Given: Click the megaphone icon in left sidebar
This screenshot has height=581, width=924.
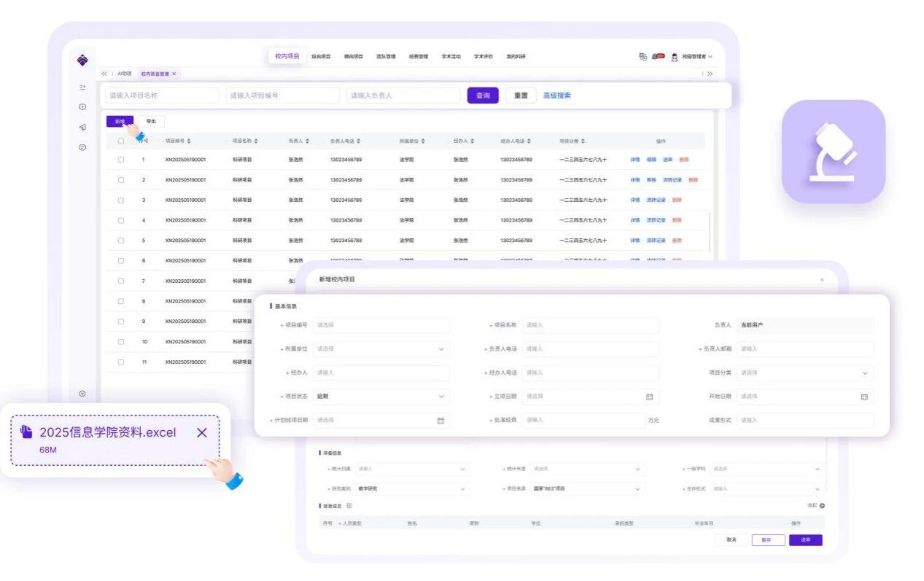Looking at the screenshot, I should click(82, 128).
